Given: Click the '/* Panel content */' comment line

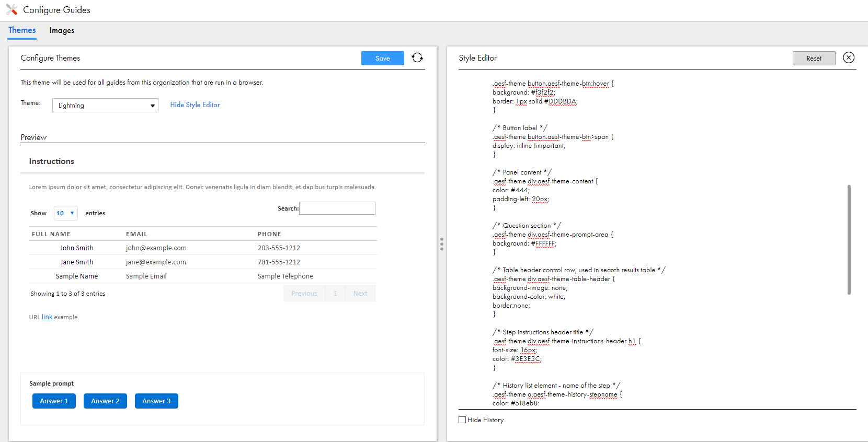Looking at the screenshot, I should (522, 172).
